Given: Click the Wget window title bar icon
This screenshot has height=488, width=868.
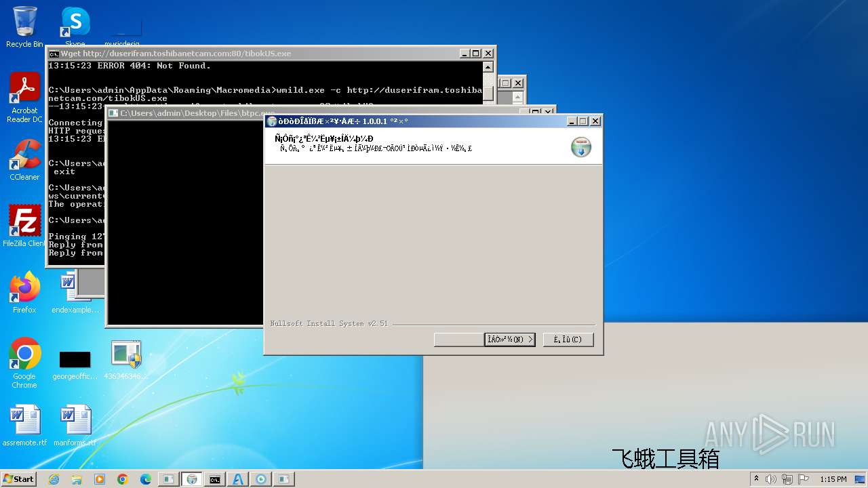Looking at the screenshot, I should (x=54, y=54).
